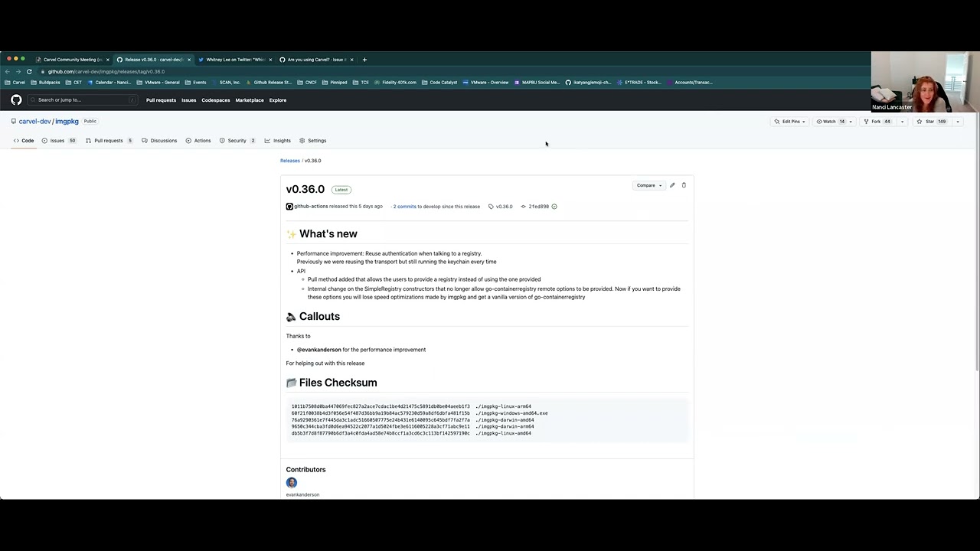Open the Security tab
The height and width of the screenshot is (551, 980).
(237, 141)
